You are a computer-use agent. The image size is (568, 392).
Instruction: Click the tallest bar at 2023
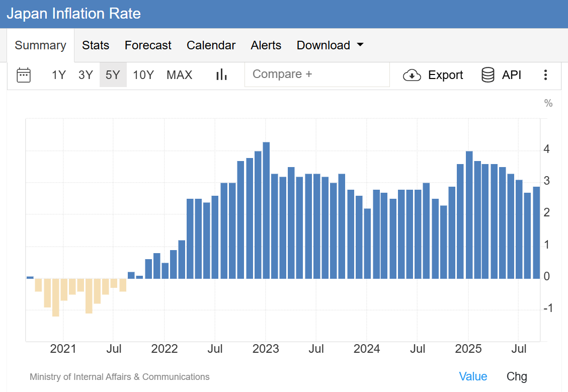pos(266,210)
